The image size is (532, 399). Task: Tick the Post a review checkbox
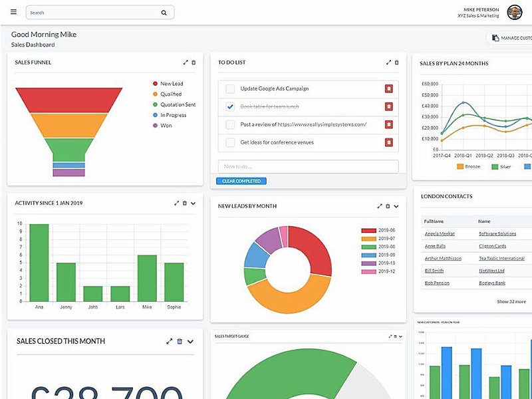tap(230, 124)
